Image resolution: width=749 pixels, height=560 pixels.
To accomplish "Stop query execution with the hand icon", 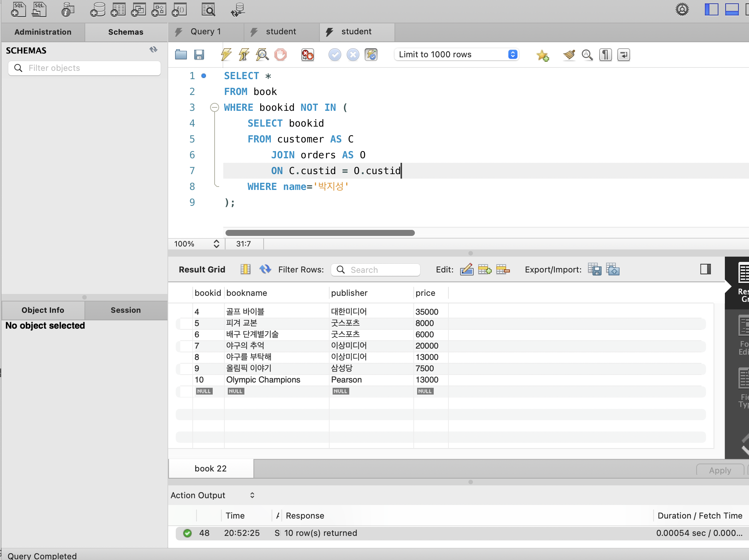I will coord(280,55).
